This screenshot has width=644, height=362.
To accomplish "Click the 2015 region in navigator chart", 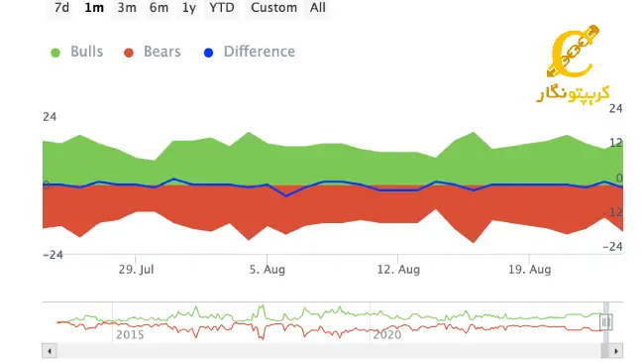I will [x=130, y=334].
